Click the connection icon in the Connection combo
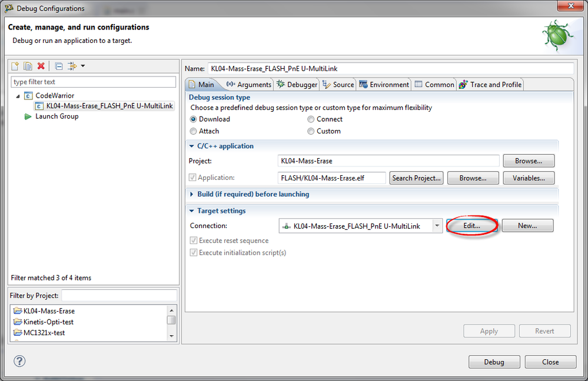588x381 pixels. (287, 226)
